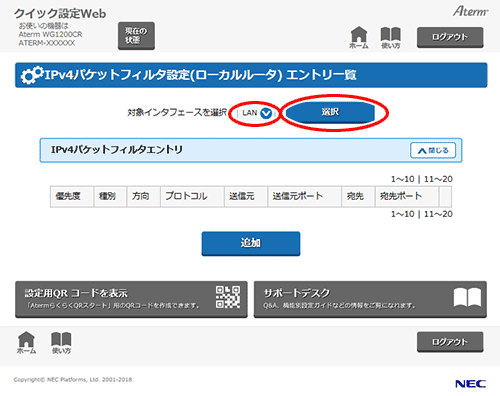The image size is (500, 396).
Task: Go to entries 1~10 above the table
Action: (402, 179)
